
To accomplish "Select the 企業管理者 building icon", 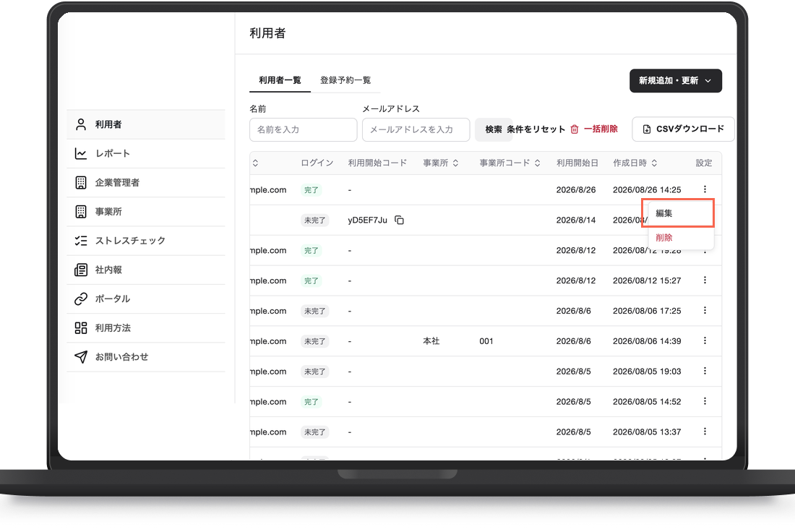I will tap(81, 183).
